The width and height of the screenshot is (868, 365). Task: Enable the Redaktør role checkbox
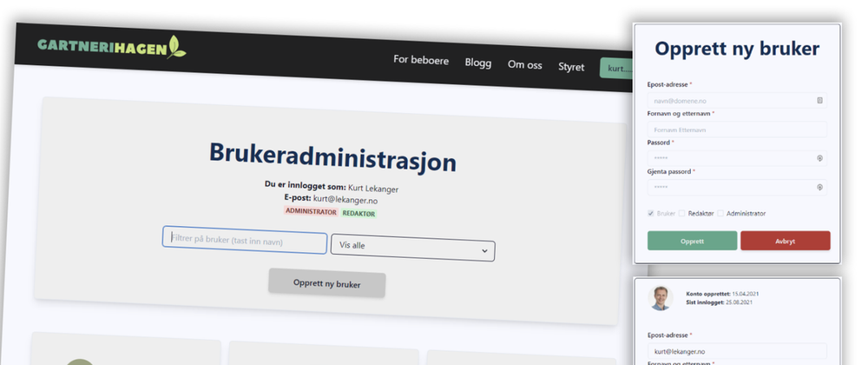(682, 213)
